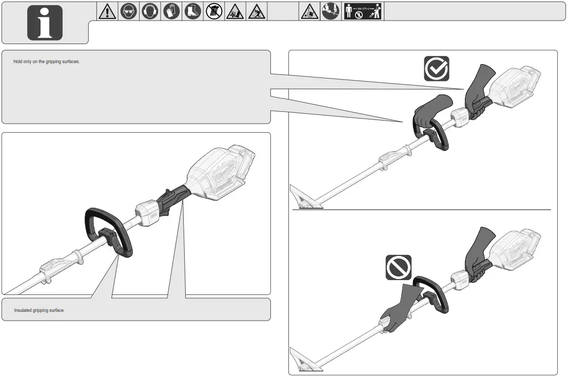Click the bystander safe distance icon

(363, 11)
